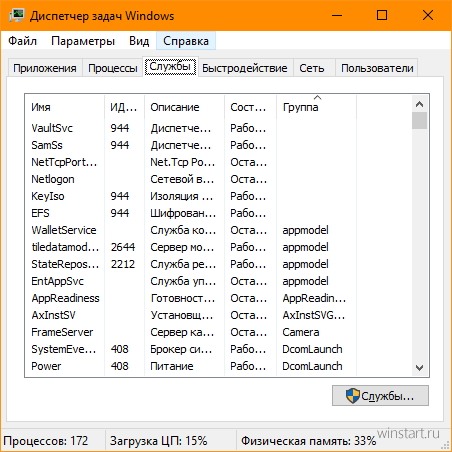The width and height of the screenshot is (452, 452).
Task: Switch to the Процессы tab
Action: coord(113,68)
